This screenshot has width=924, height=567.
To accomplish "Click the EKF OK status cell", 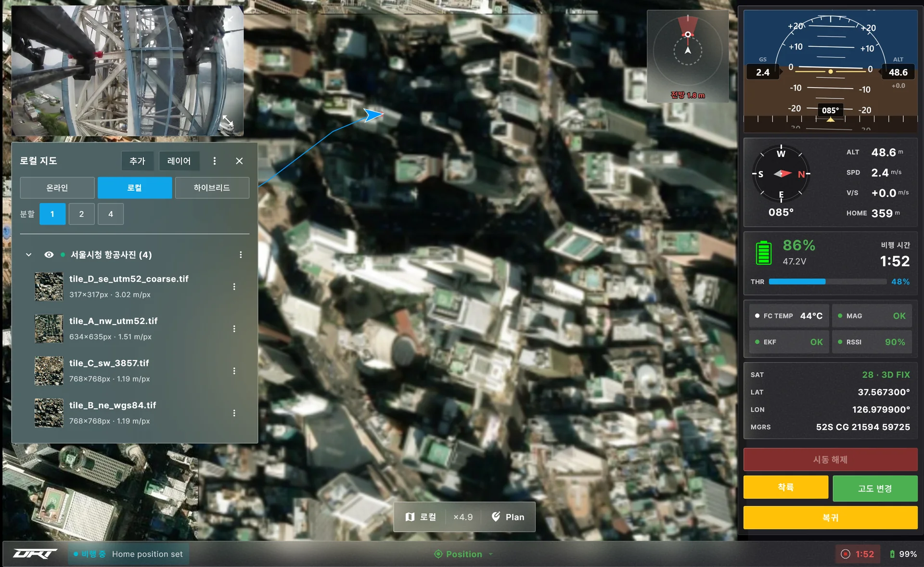I will click(x=789, y=342).
